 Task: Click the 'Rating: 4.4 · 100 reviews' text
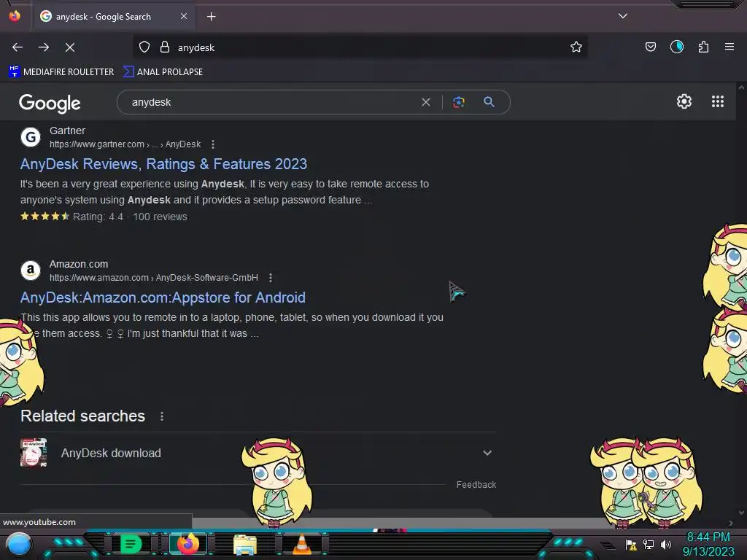[130, 217]
